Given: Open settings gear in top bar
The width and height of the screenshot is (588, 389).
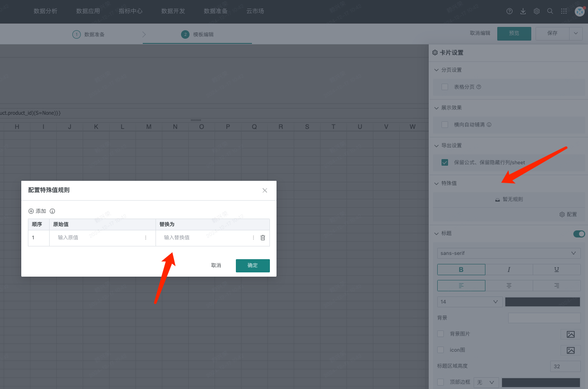Looking at the screenshot, I should tap(536, 11).
